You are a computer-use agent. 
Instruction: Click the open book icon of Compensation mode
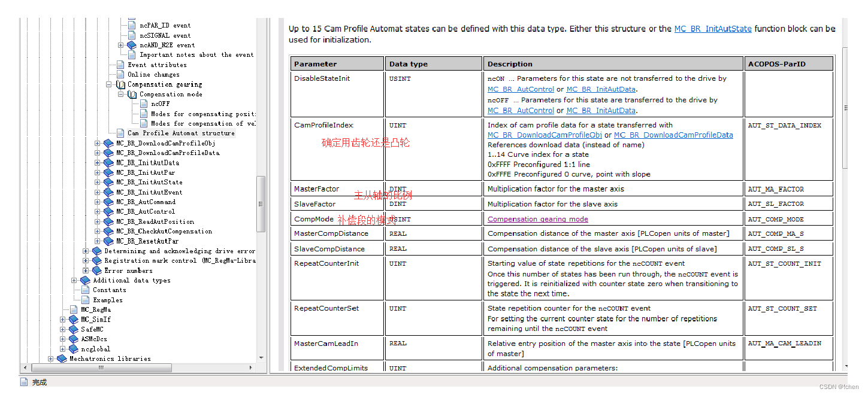click(x=132, y=94)
